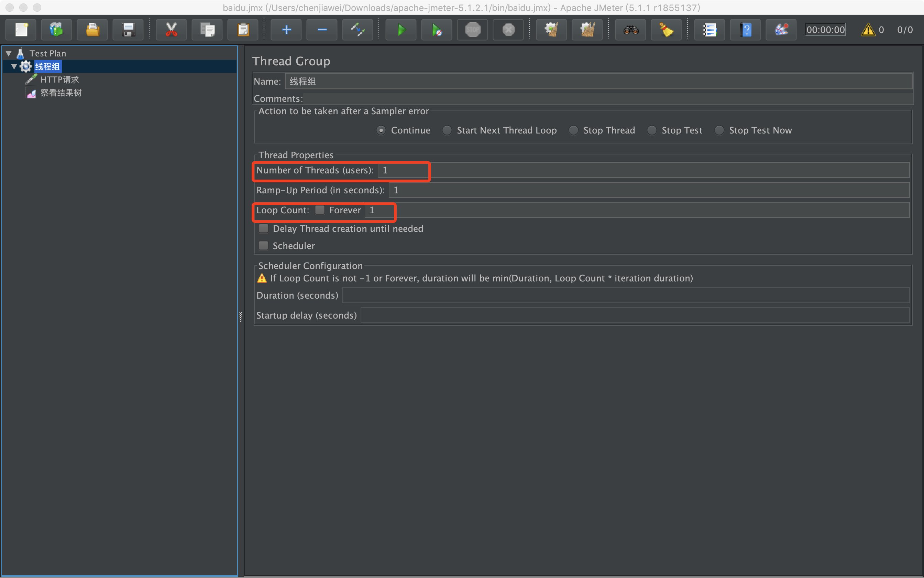The image size is (924, 578).
Task: Open the Function Helper list icon
Action: 710,30
